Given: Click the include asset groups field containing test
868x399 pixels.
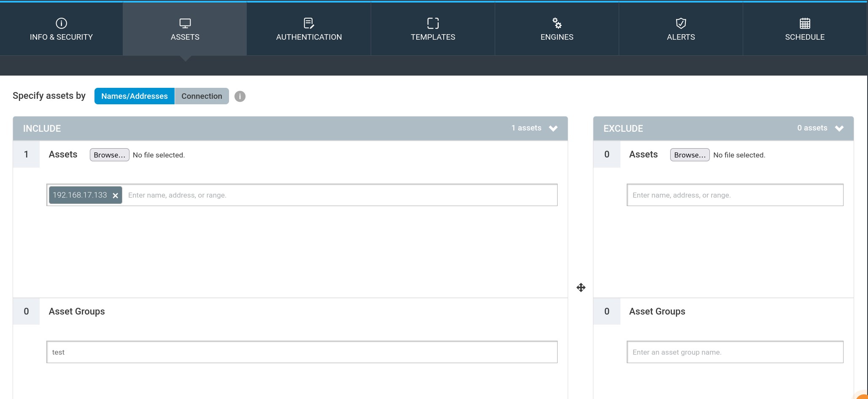Looking at the screenshot, I should click(x=302, y=352).
